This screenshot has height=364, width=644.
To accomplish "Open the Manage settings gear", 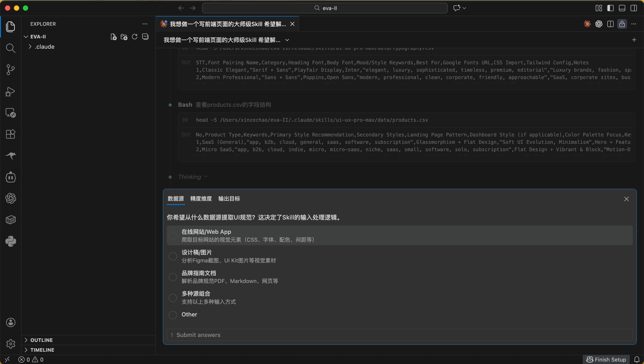I will [x=11, y=344].
